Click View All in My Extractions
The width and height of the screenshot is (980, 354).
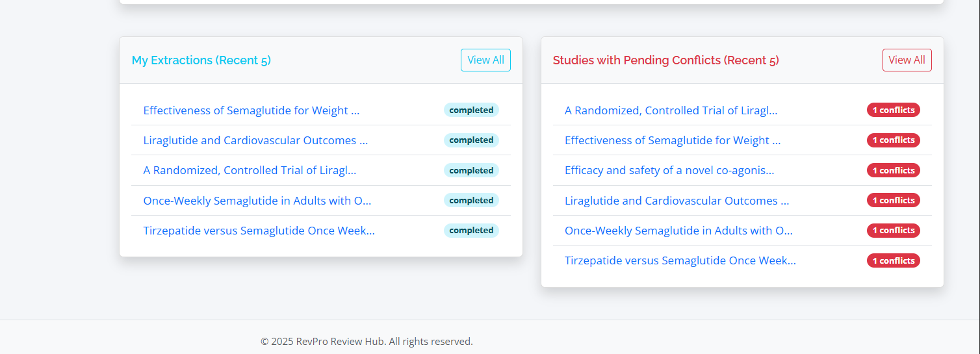(485, 60)
